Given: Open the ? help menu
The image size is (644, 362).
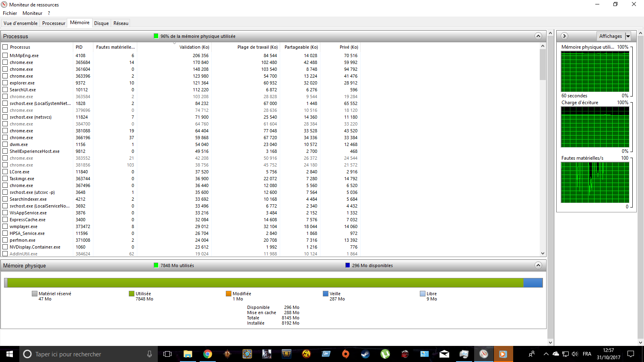Looking at the screenshot, I should click(49, 13).
